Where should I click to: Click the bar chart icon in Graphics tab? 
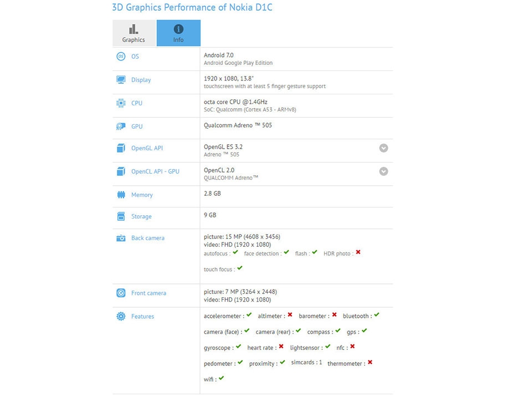134,29
